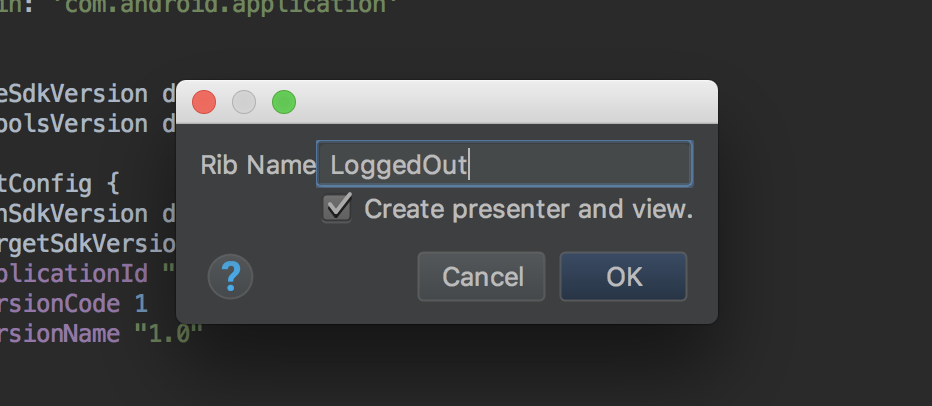
Task: Click the targetSdkVersion line in editor
Action: (x=88, y=244)
